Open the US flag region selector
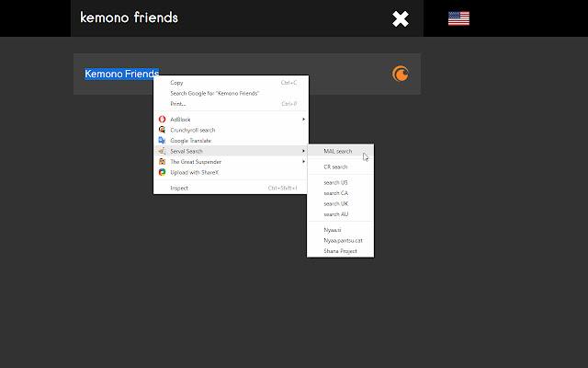The width and height of the screenshot is (588, 368). [x=458, y=18]
